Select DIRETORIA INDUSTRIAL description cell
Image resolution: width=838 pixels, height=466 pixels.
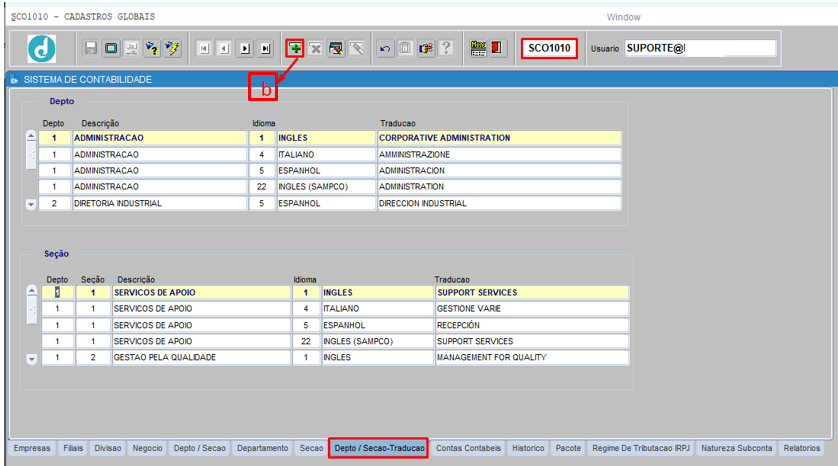coord(160,203)
